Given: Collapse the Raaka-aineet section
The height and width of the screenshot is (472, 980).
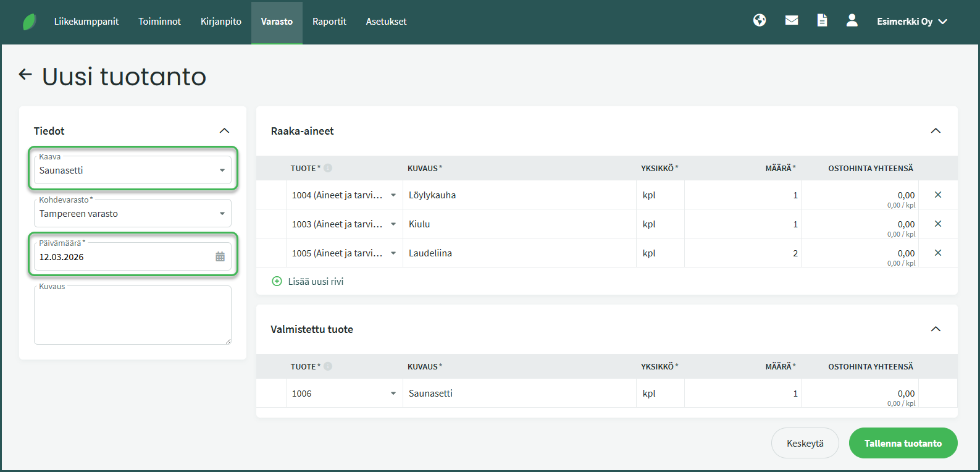Looking at the screenshot, I should click(x=936, y=131).
